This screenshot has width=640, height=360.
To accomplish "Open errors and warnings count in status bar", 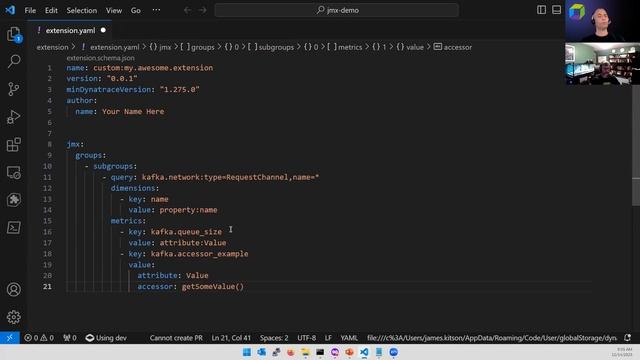I will coord(39,338).
